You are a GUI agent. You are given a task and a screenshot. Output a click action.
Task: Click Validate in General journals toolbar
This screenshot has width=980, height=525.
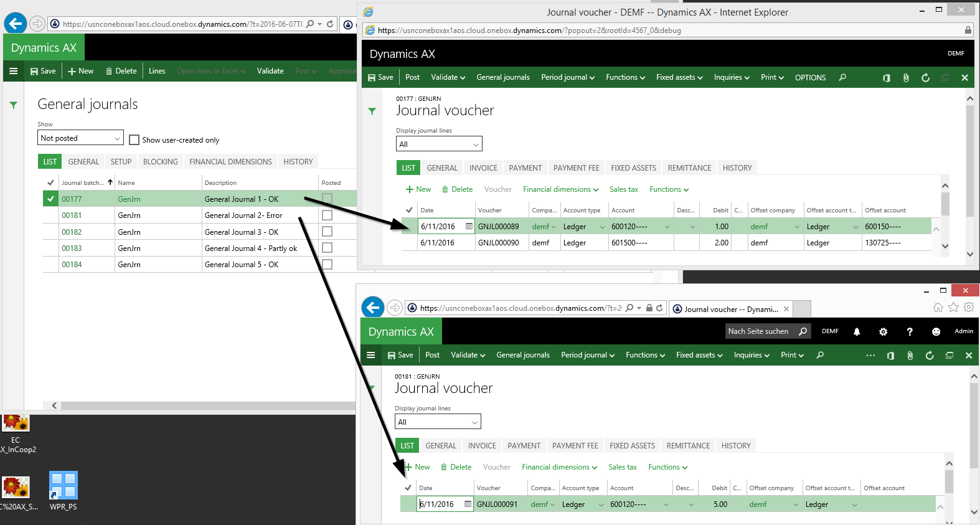(x=270, y=71)
